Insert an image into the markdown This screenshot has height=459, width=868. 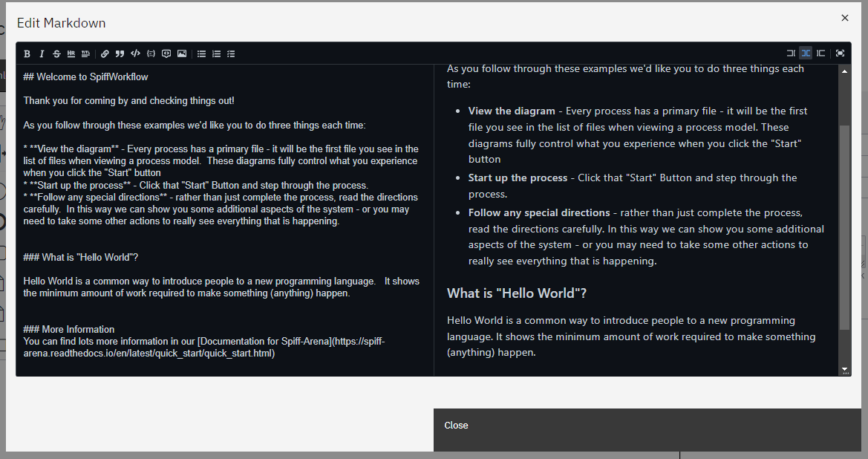181,53
